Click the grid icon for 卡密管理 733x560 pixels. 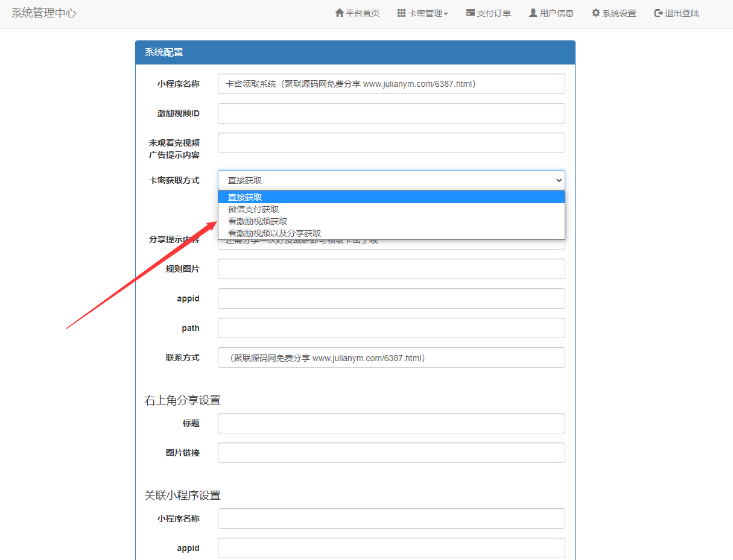401,13
